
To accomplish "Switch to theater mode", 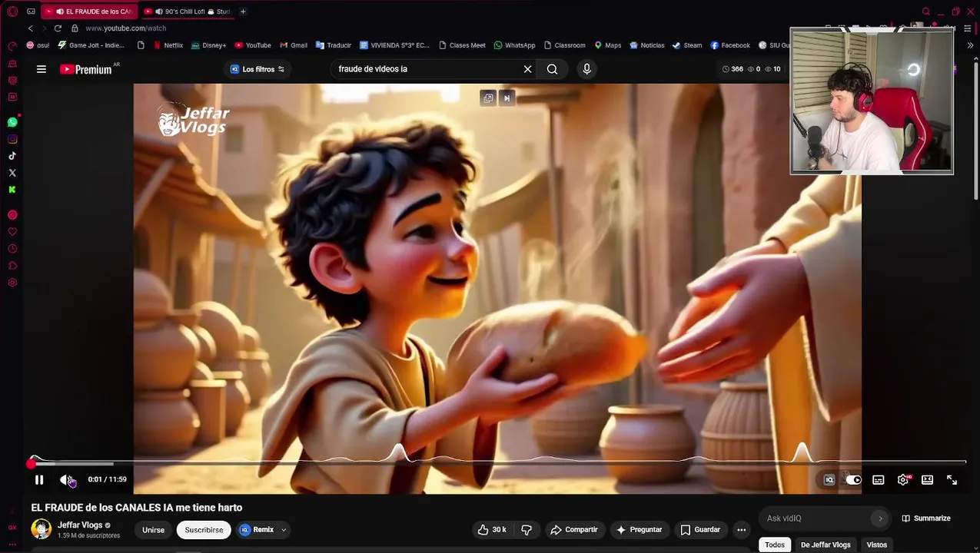I will click(x=927, y=480).
